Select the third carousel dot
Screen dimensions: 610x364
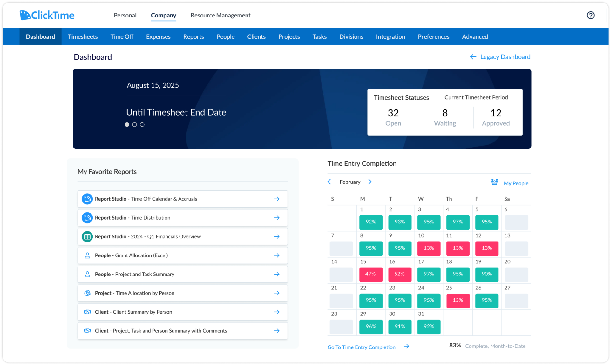tap(142, 125)
